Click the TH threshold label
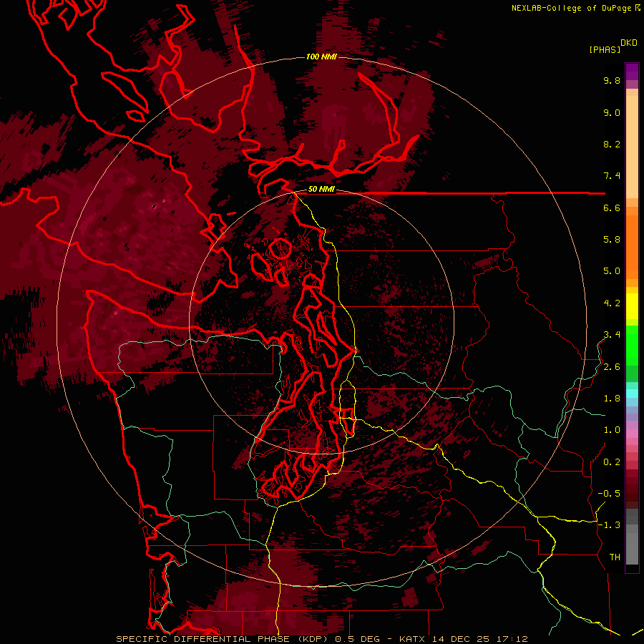The image size is (644, 644). (615, 557)
